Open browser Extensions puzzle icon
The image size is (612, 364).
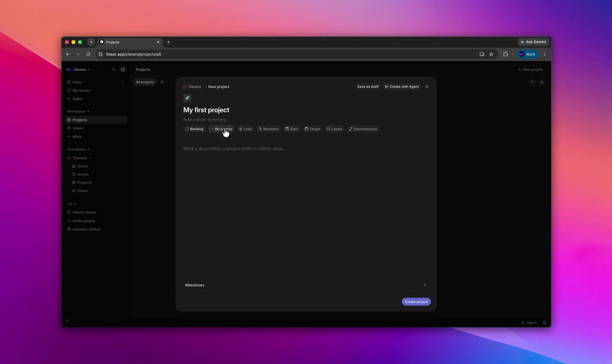506,54
